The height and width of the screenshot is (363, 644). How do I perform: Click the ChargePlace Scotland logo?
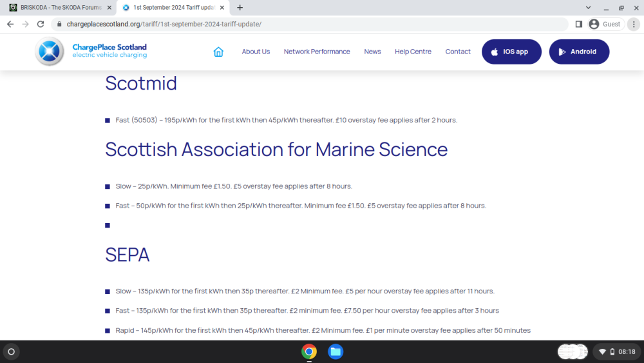click(x=91, y=52)
